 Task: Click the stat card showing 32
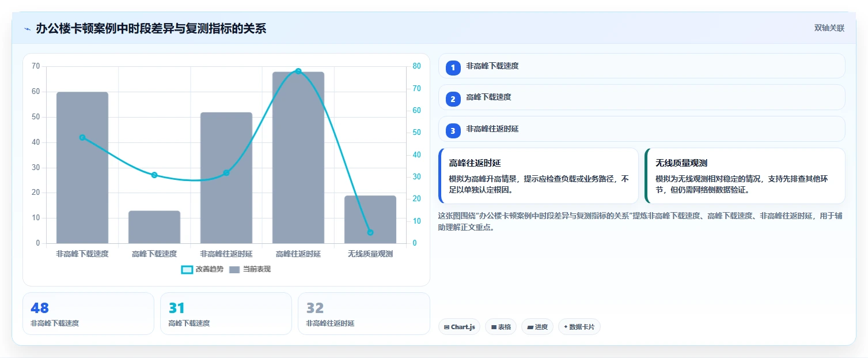coord(363,314)
